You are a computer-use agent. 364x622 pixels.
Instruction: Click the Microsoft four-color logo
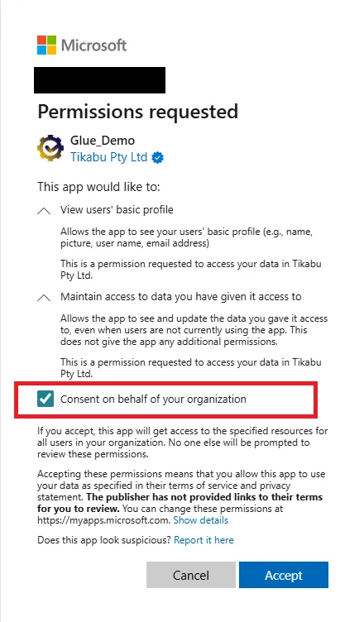[46, 45]
